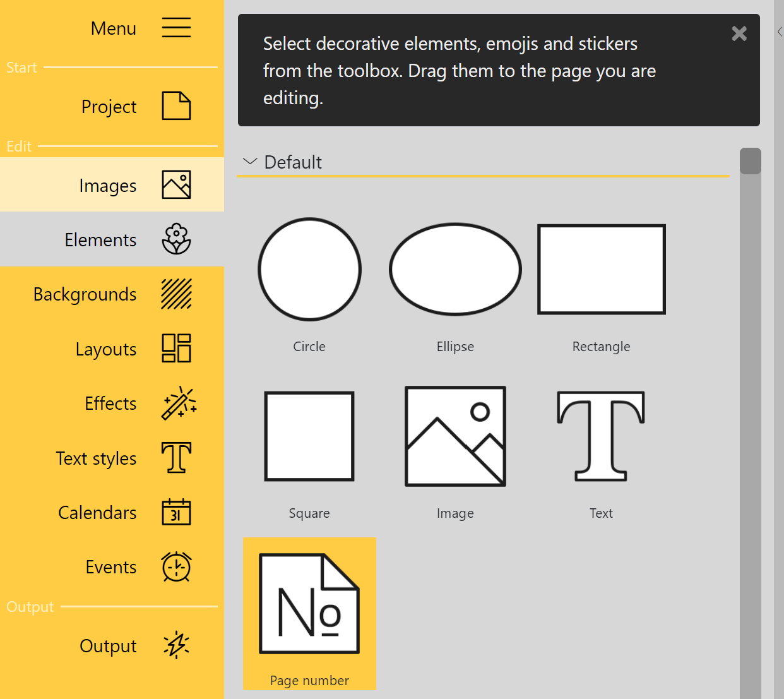Select the Circle shape element
Viewport: 784px width, 699px height.
point(309,270)
